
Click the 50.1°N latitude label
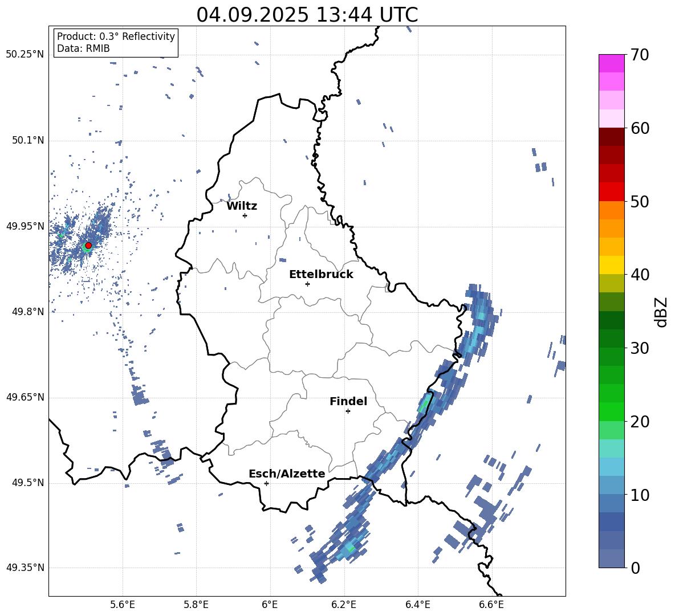click(27, 141)
